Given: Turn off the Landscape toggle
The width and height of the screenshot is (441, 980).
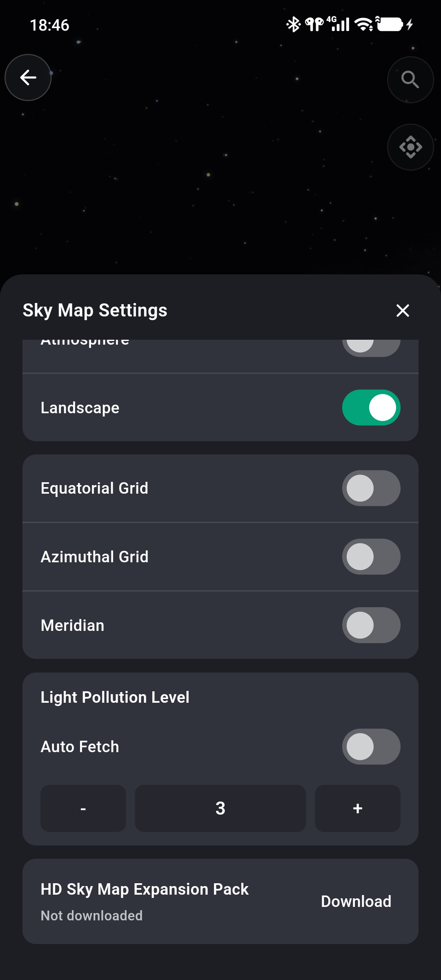Looking at the screenshot, I should pos(371,408).
